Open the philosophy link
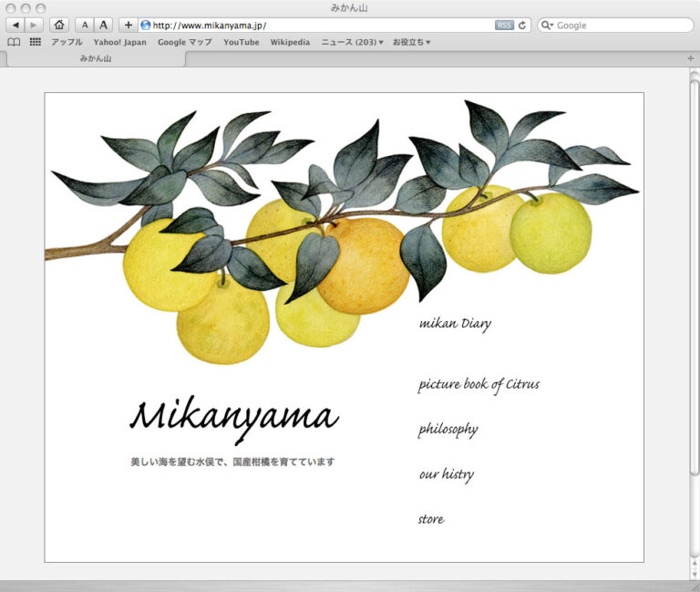This screenshot has width=700, height=592. click(x=448, y=430)
